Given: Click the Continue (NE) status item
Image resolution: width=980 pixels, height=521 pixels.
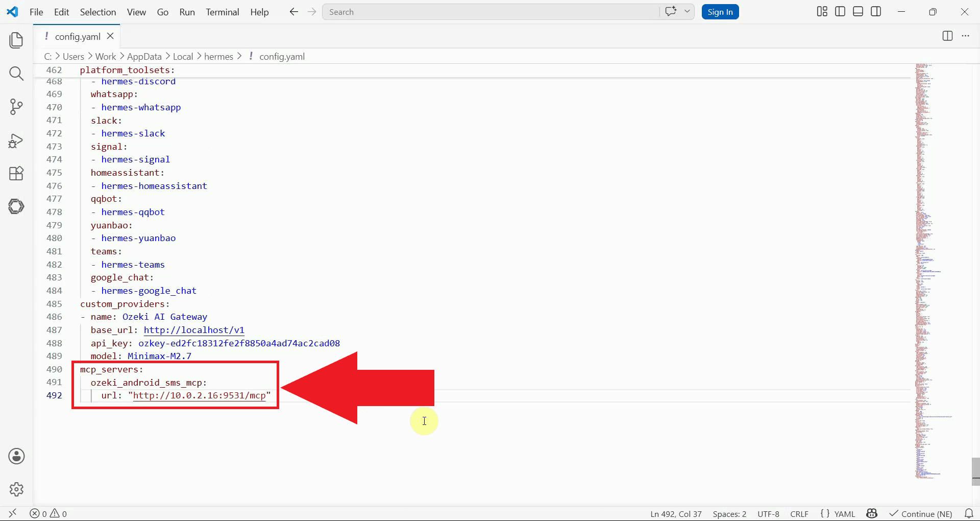Looking at the screenshot, I should click(921, 514).
